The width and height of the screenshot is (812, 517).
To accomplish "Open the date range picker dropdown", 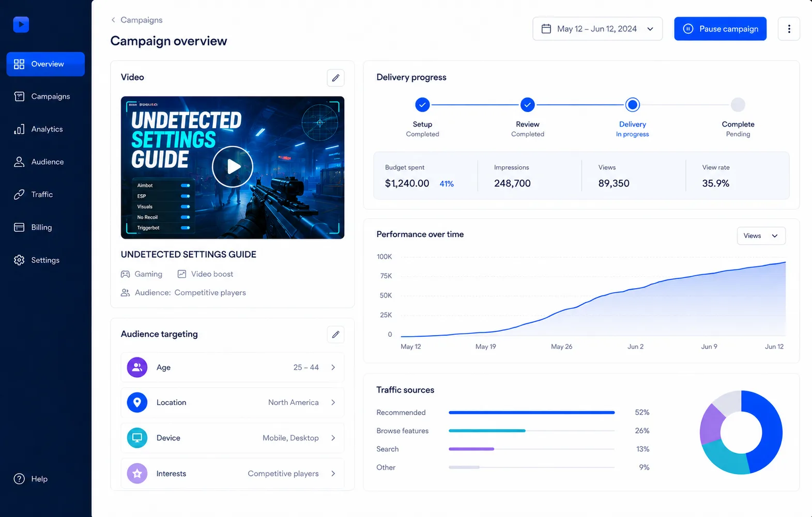I will point(597,29).
